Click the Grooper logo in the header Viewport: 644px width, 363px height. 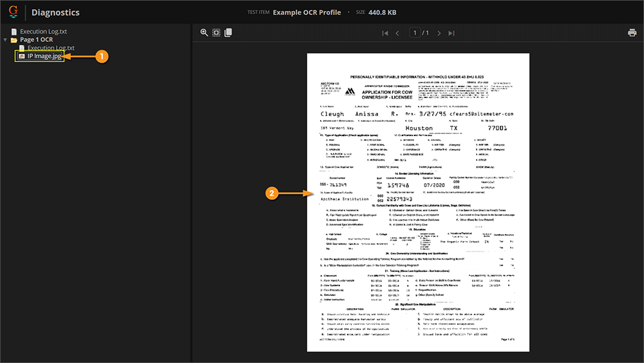[13, 12]
